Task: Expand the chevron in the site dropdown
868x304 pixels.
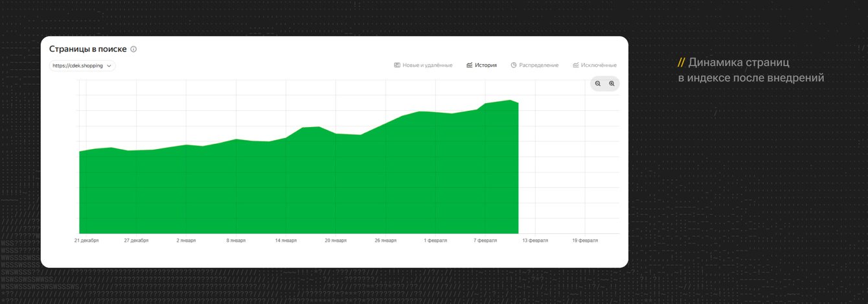Action: (x=109, y=65)
